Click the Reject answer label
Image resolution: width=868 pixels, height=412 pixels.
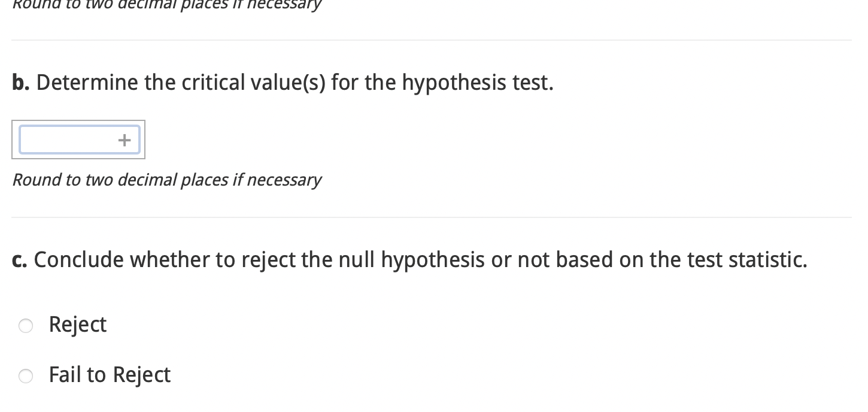pos(78,324)
